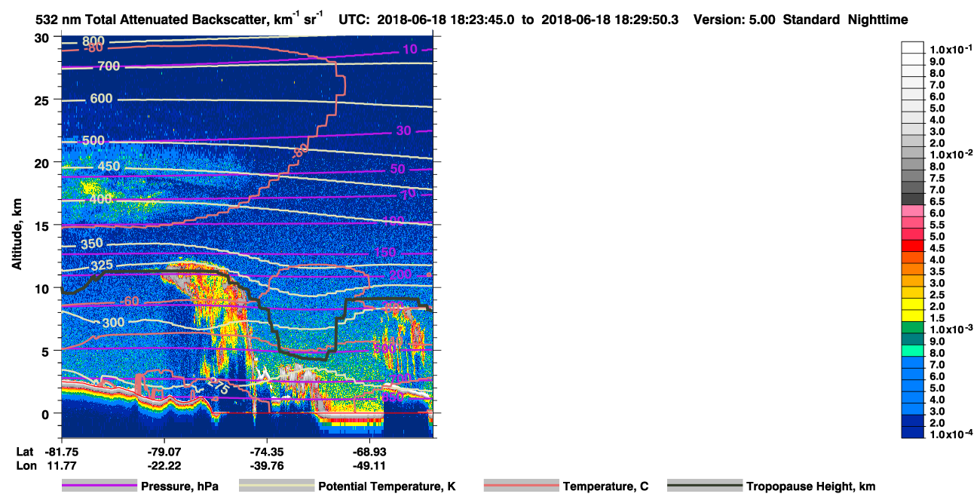The height and width of the screenshot is (503, 980).
Task: Click the 150 hPa pressure contour label
Action: 384,252
